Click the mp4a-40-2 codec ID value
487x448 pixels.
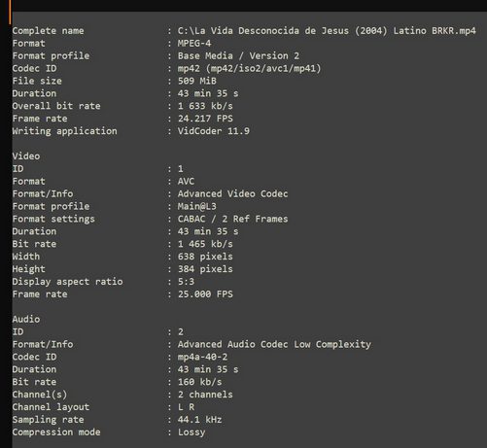[x=202, y=357]
